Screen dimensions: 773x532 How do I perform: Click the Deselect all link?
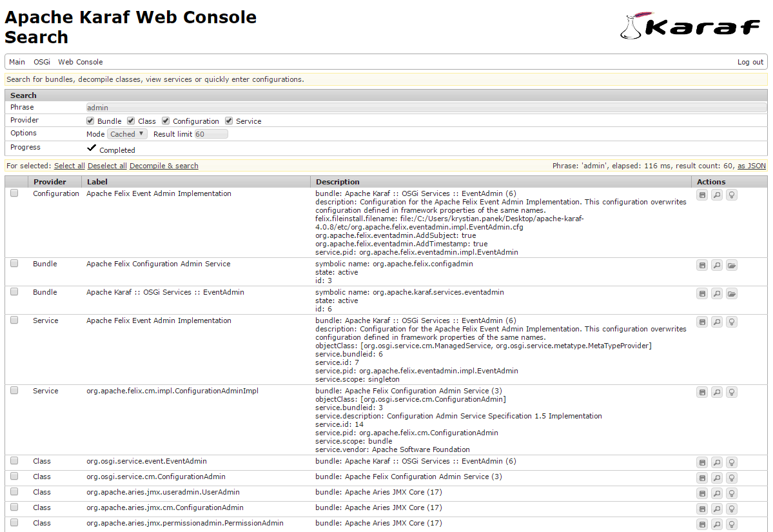tap(107, 166)
